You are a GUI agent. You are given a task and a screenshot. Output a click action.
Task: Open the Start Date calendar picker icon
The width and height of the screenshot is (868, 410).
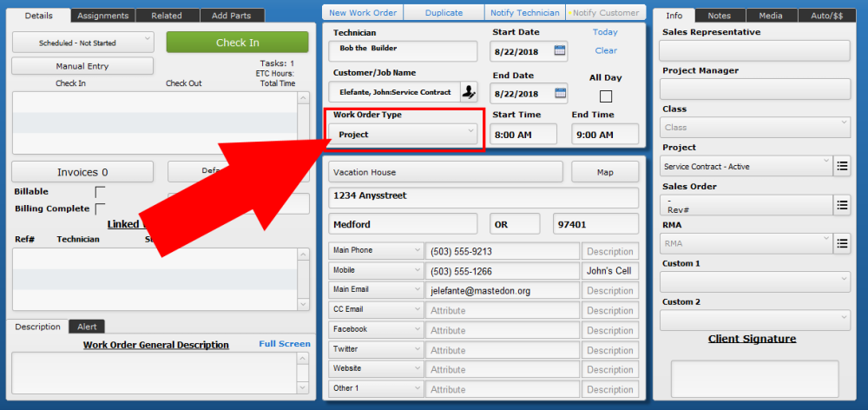pyautogui.click(x=560, y=51)
